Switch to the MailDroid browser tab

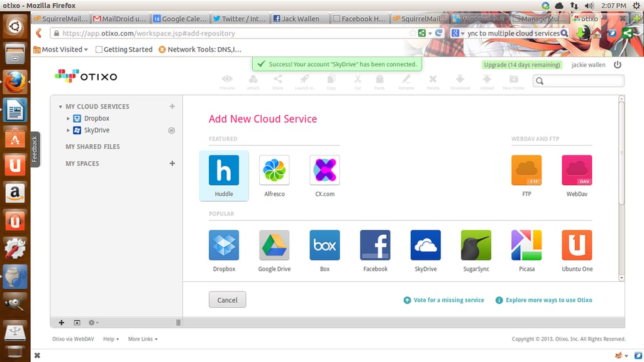click(x=120, y=18)
